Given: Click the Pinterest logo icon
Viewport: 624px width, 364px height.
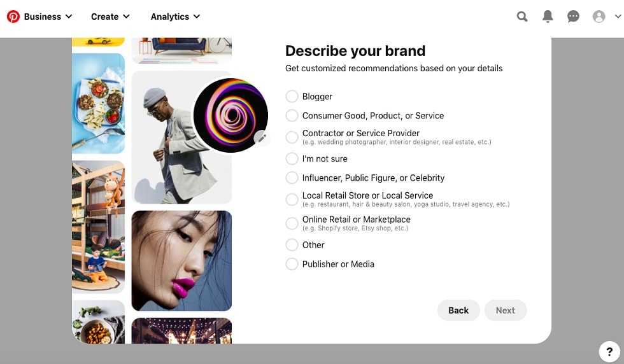Looking at the screenshot, I should click(13, 17).
